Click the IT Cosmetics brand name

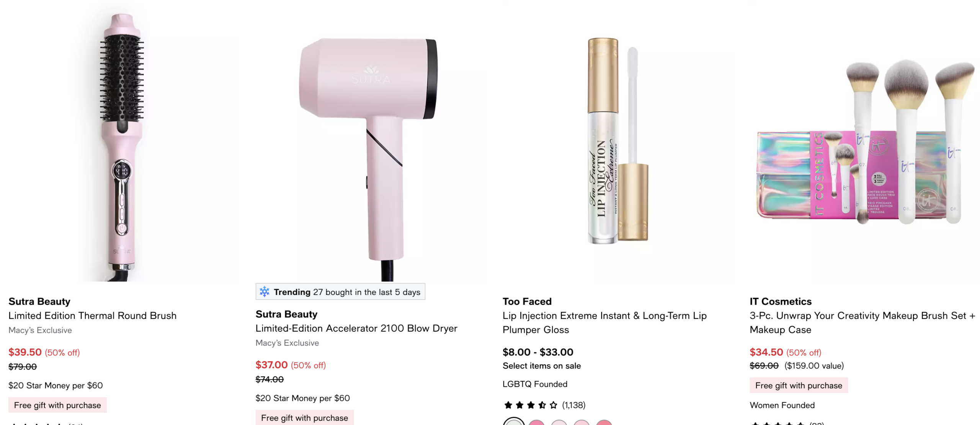click(780, 301)
